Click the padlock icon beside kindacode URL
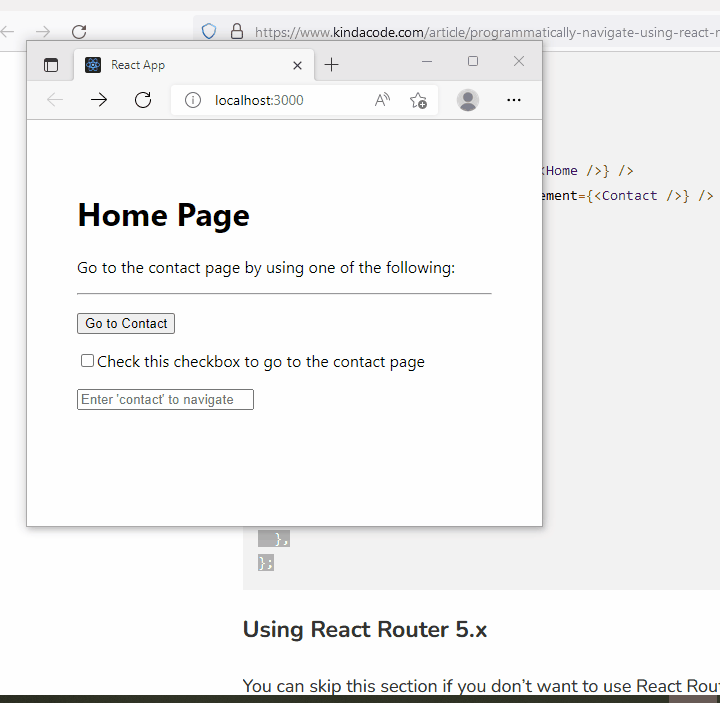 (x=237, y=32)
